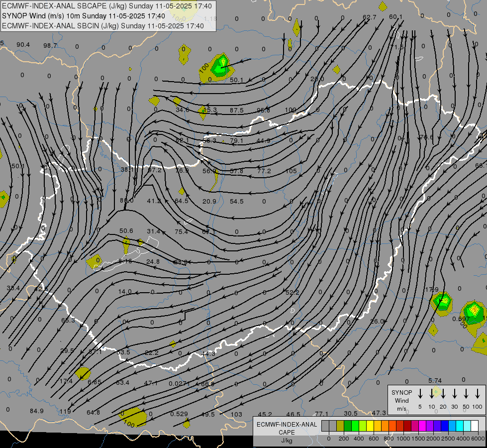Click the '0.697' value on the map

click(x=461, y=319)
